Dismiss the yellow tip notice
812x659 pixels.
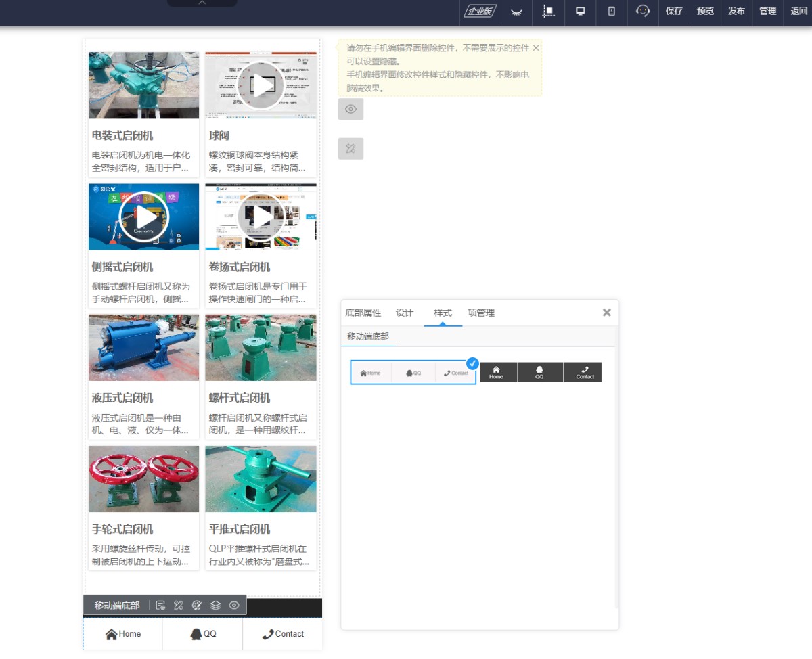click(536, 48)
